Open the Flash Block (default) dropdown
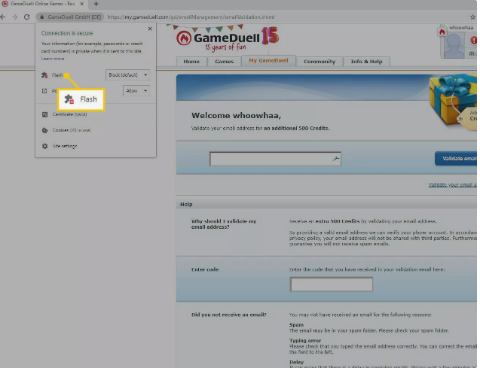Image resolution: width=480 pixels, height=369 pixels. [x=127, y=75]
